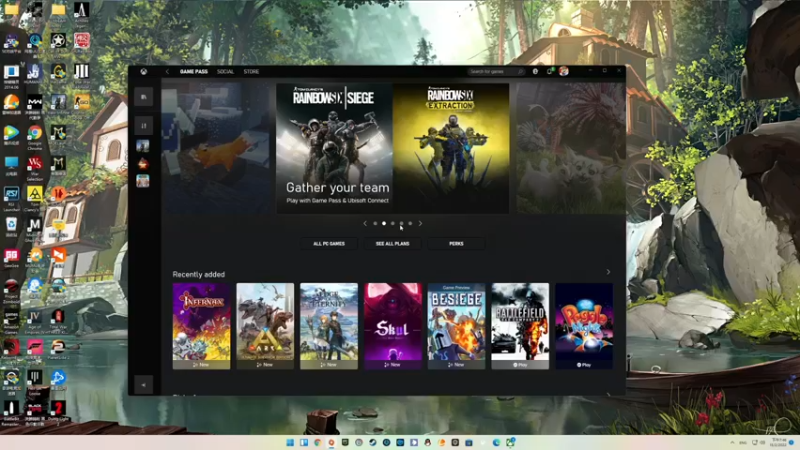Screen dimensions: 800x450
Task: Collapse the sidebar with the bottom arrow
Action: pyautogui.click(x=143, y=385)
